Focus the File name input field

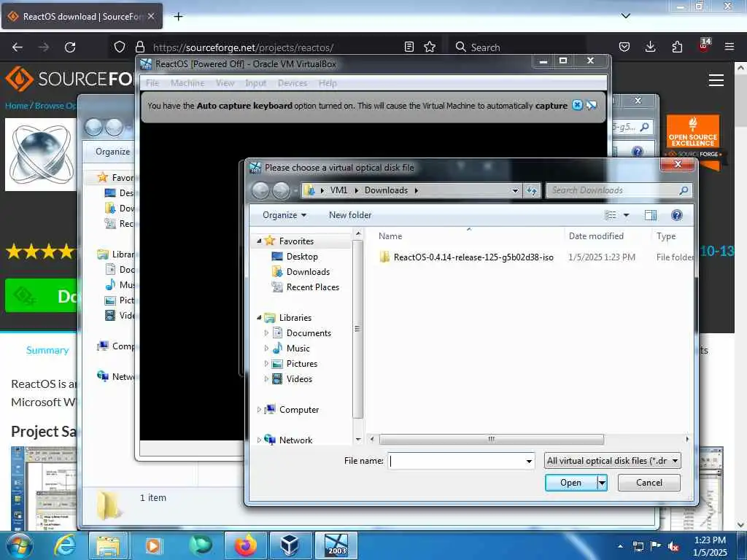pyautogui.click(x=456, y=461)
